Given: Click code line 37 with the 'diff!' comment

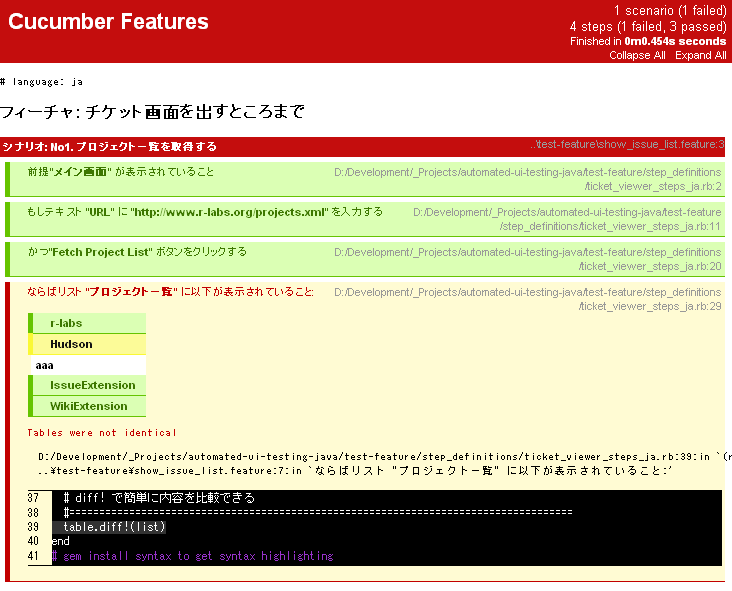Looking at the screenshot, I should [x=159, y=498].
